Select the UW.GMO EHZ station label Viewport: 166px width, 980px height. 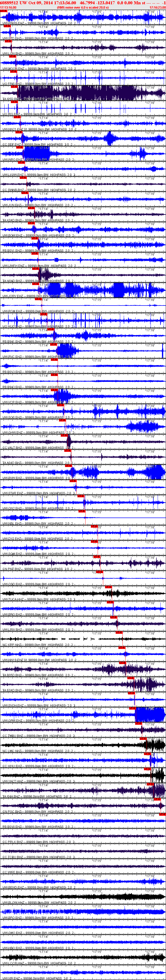point(38,933)
